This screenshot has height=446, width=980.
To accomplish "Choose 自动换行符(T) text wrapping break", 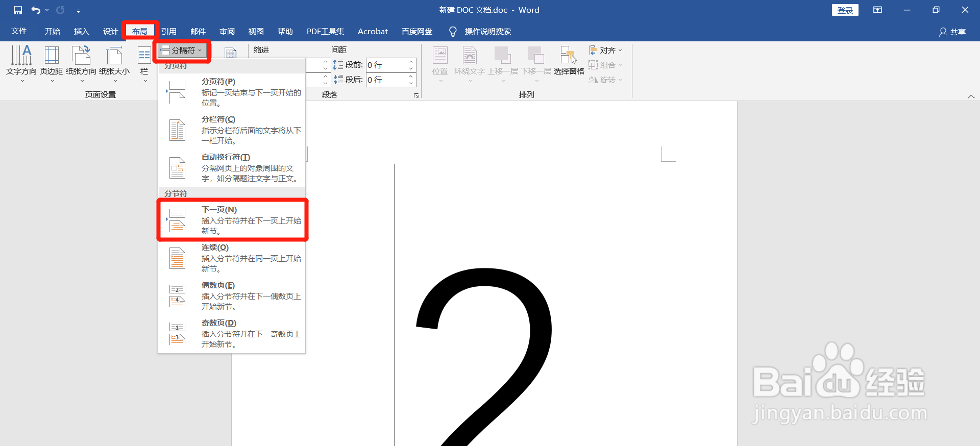I will tap(232, 167).
